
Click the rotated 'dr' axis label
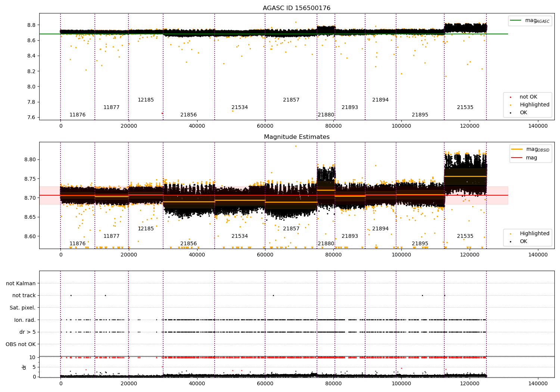click(24, 367)
